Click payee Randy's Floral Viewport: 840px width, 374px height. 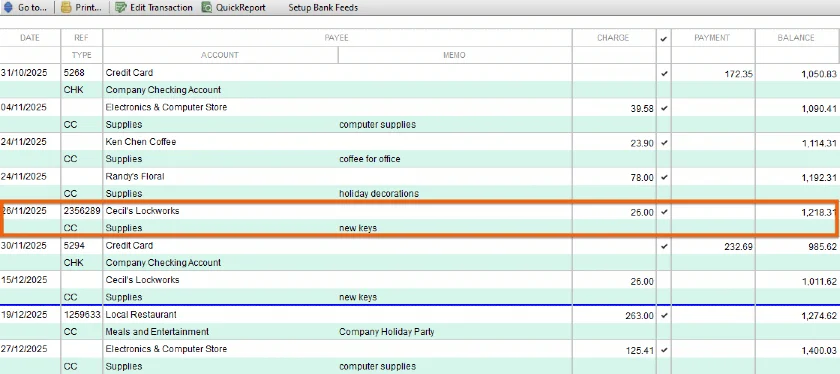pyautogui.click(x=135, y=176)
